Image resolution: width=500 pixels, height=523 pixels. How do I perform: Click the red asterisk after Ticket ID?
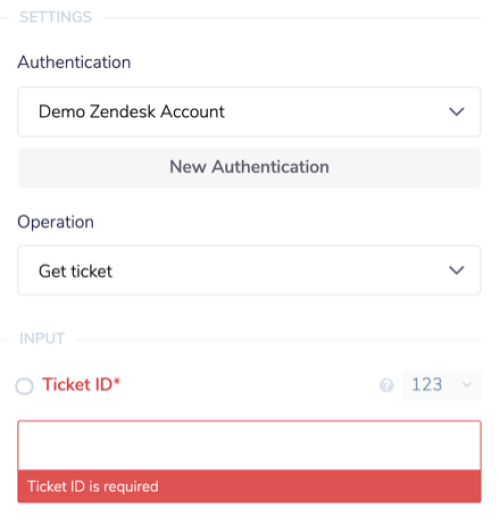pyautogui.click(x=116, y=381)
